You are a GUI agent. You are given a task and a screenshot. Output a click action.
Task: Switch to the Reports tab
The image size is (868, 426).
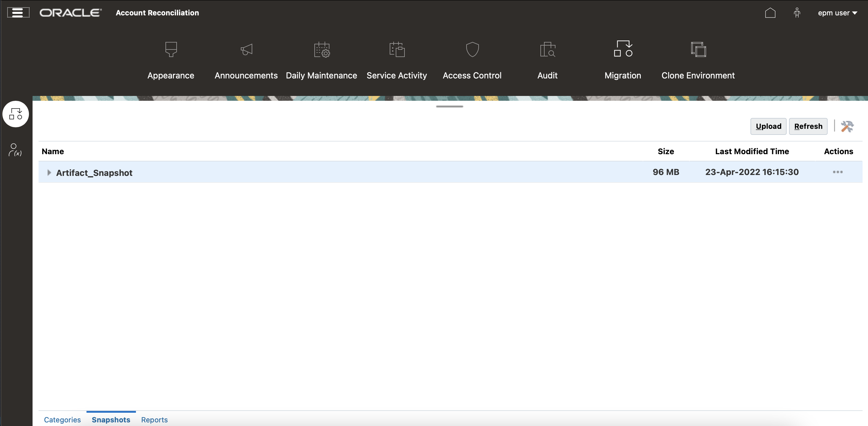pyautogui.click(x=154, y=420)
